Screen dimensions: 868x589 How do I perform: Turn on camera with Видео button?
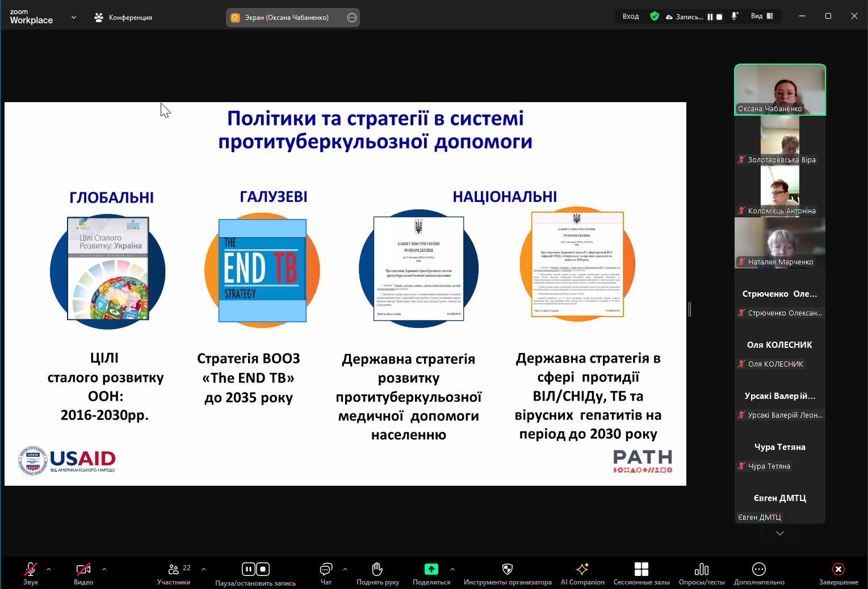pos(83,570)
